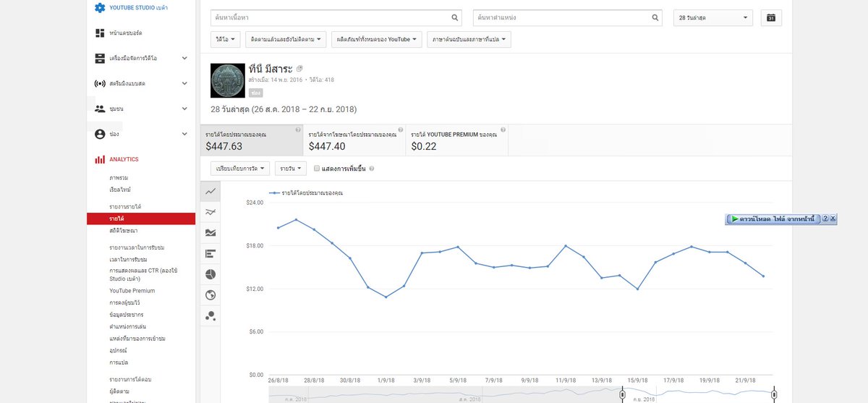Click the YouTube Studio gear icon
This screenshot has height=403, width=868.
click(100, 7)
